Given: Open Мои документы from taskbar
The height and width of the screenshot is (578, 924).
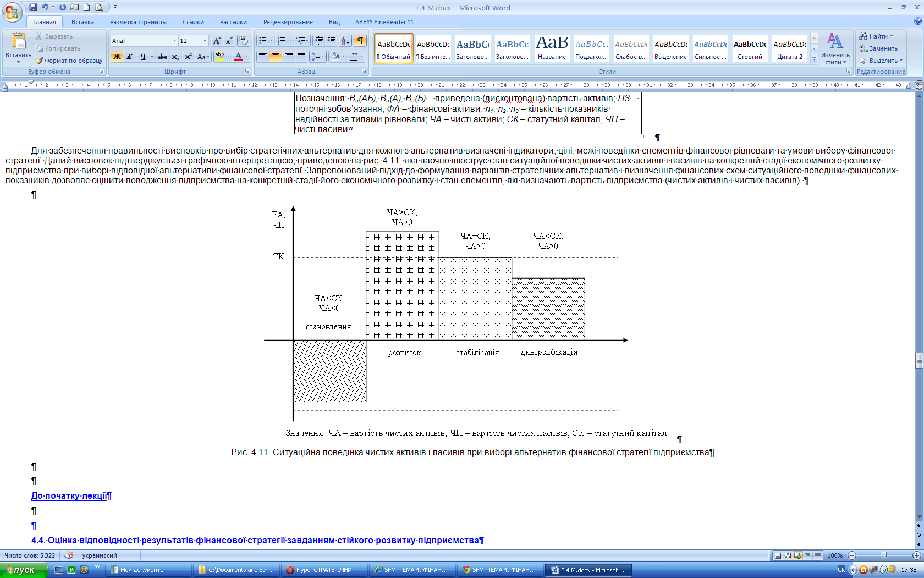Looking at the screenshot, I should tap(148, 570).
